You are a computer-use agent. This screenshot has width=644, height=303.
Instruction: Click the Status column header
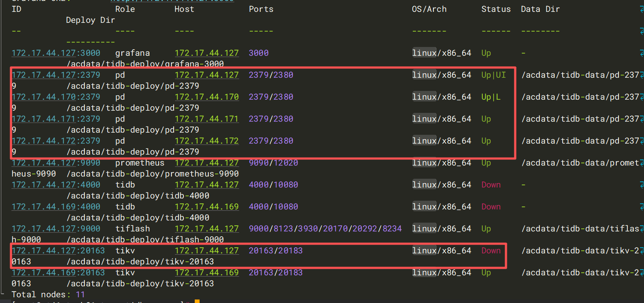tap(496, 9)
